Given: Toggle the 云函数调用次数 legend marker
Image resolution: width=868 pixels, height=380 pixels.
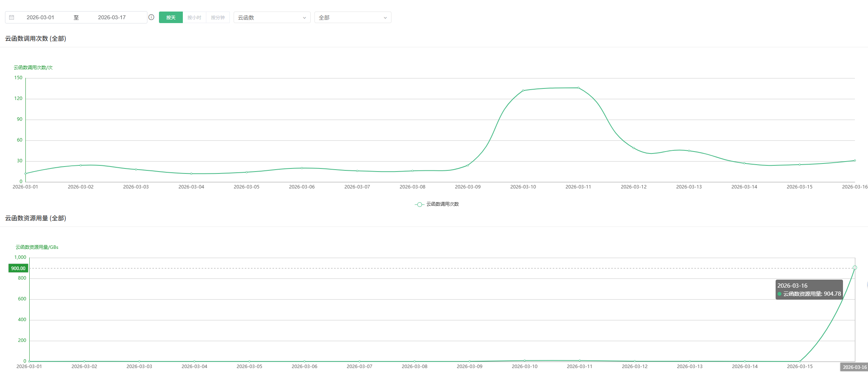Looking at the screenshot, I should 419,204.
